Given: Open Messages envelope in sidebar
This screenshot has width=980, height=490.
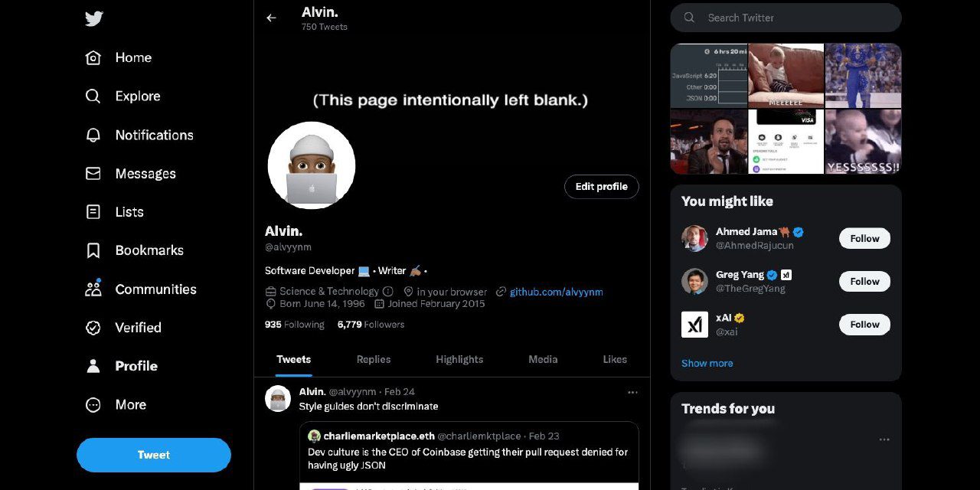Looking at the screenshot, I should pos(93,174).
